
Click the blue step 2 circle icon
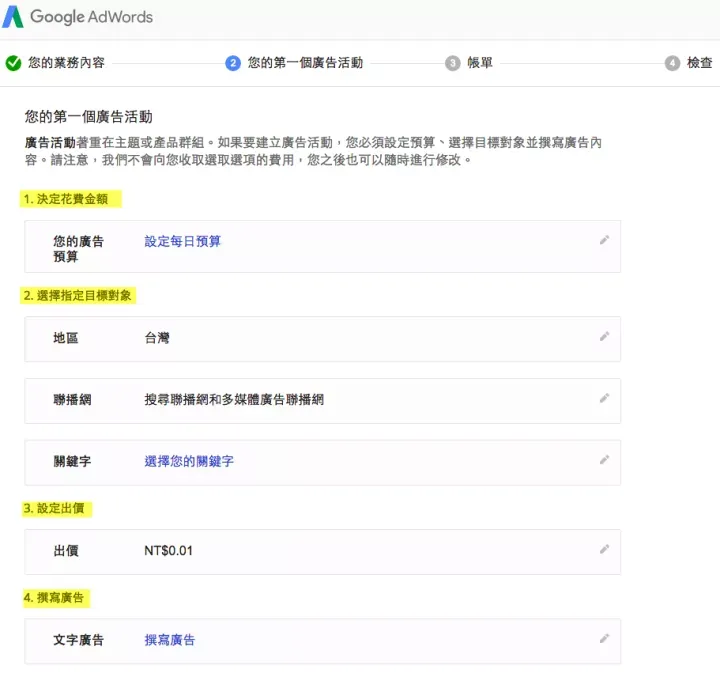tap(233, 63)
